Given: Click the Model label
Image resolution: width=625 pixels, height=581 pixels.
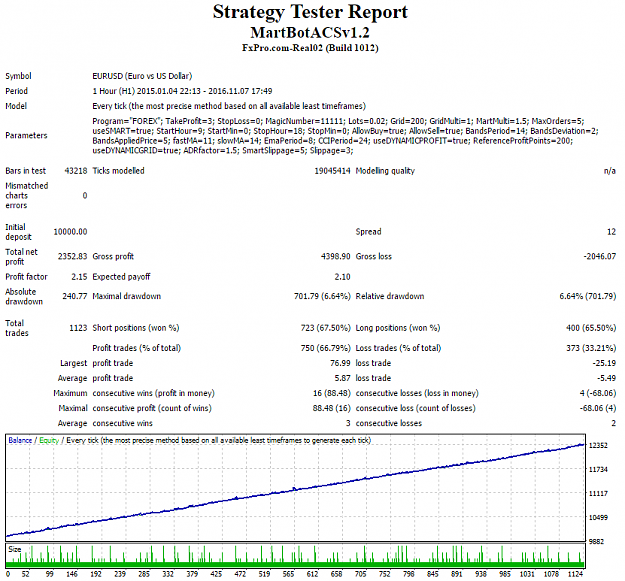Looking at the screenshot, I should [x=16, y=106].
